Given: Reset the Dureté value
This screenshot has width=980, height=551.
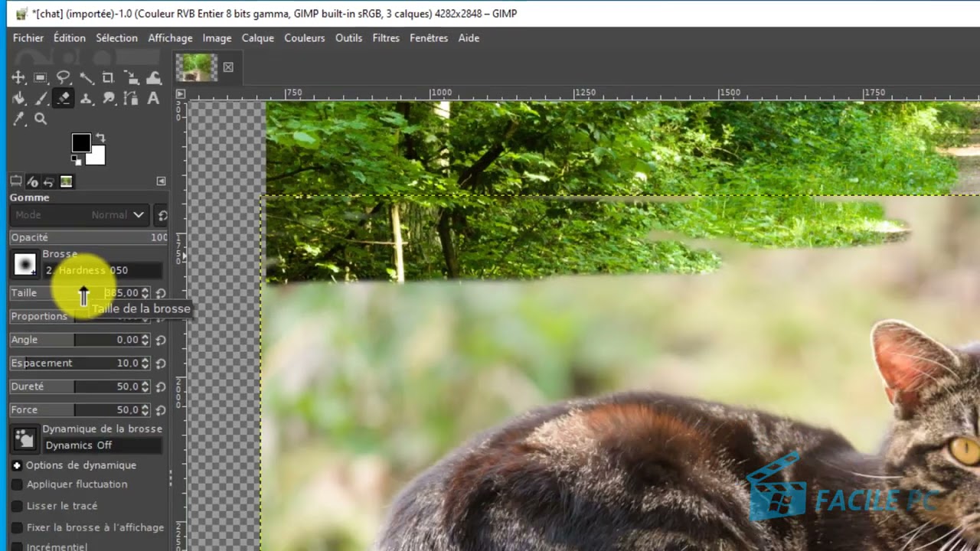Looking at the screenshot, I should coord(161,386).
